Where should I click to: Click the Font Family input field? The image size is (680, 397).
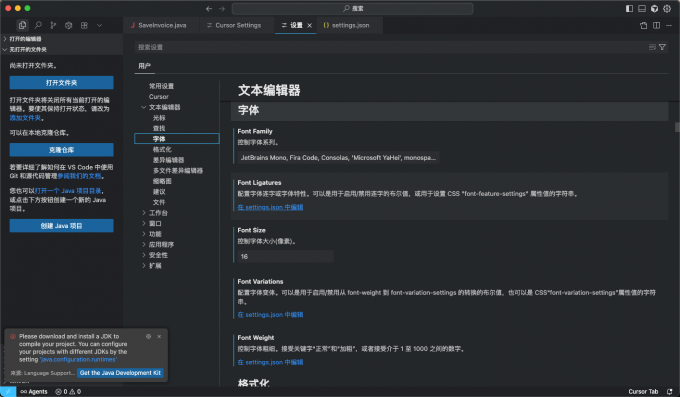[338, 157]
